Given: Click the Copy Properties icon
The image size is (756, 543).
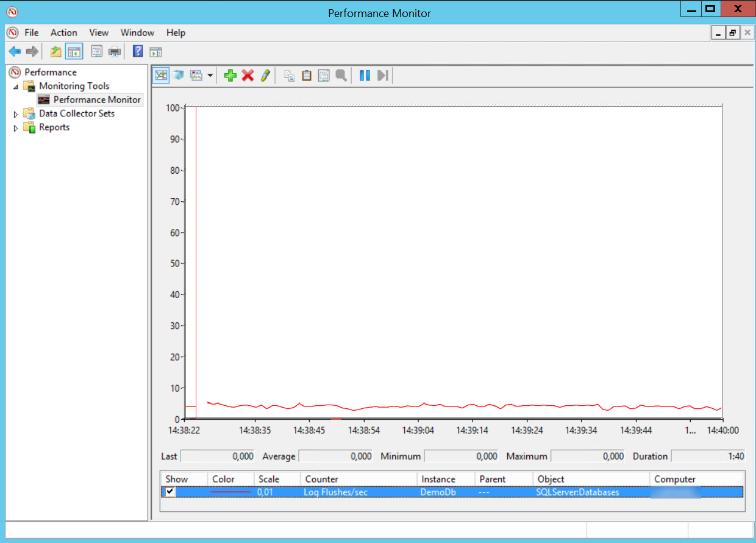Looking at the screenshot, I should (290, 76).
